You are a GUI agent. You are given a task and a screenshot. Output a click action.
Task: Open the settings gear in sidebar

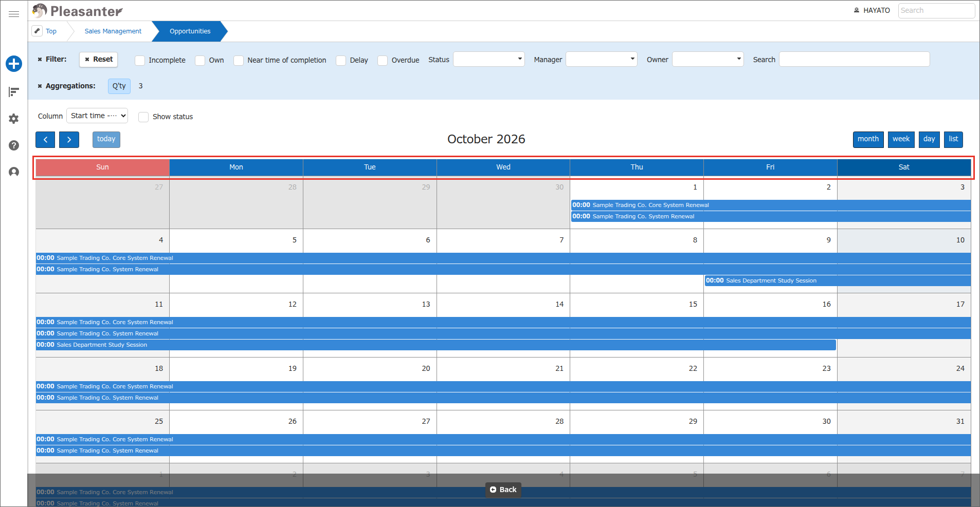(x=14, y=119)
